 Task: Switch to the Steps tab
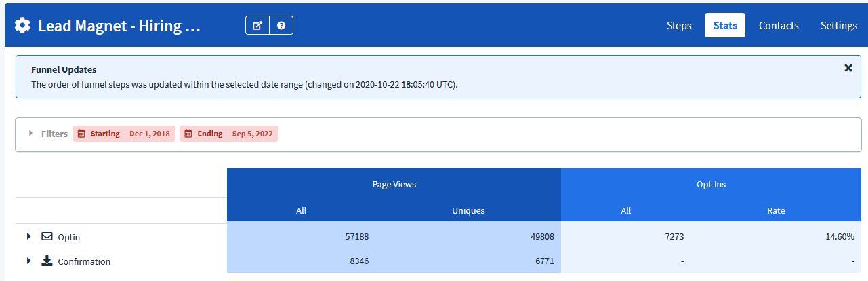coord(679,25)
